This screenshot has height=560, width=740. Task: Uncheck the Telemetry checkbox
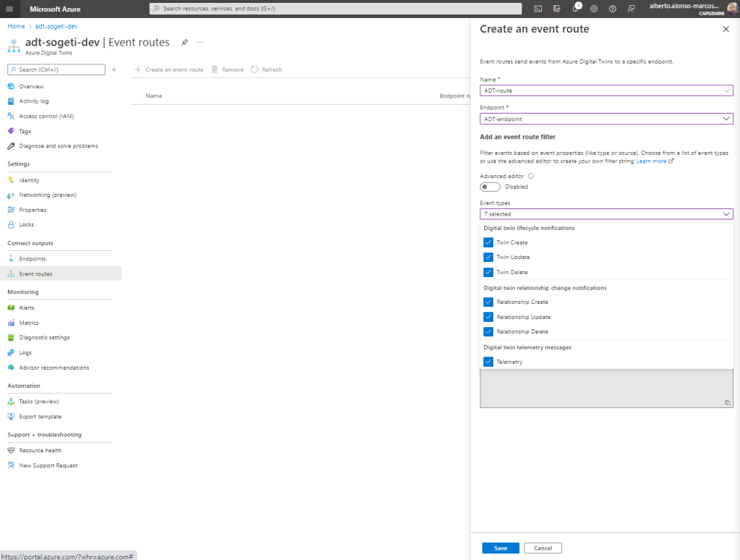pos(488,362)
